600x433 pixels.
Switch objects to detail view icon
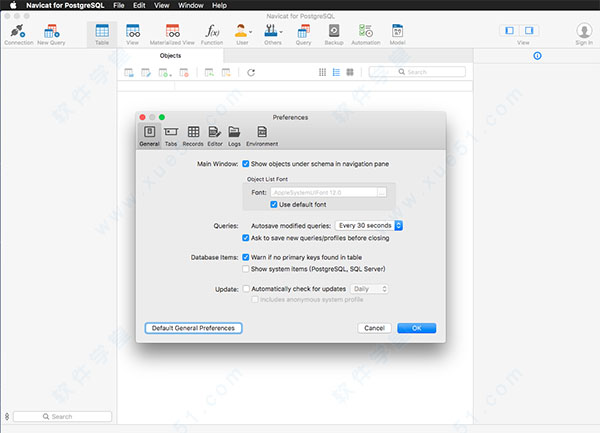point(336,72)
